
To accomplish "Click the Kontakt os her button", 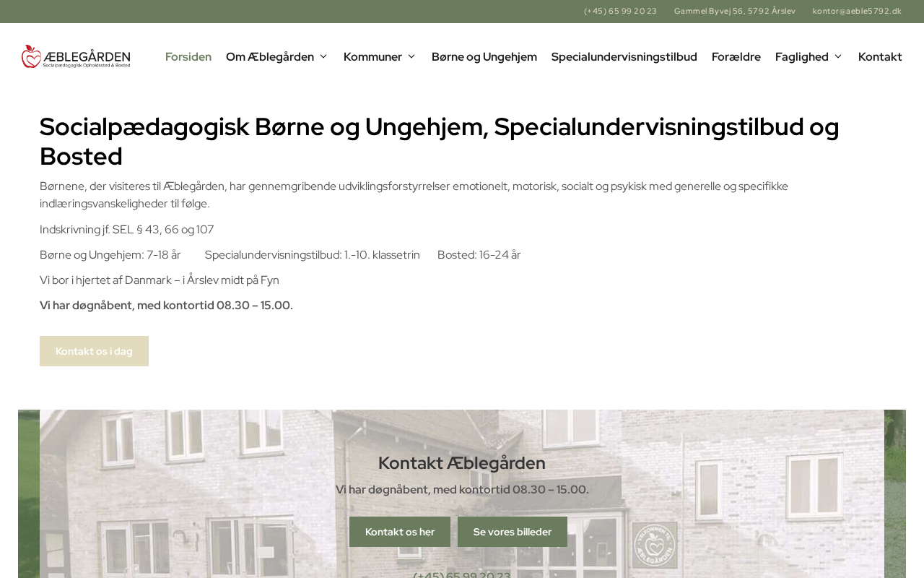I will (400, 532).
